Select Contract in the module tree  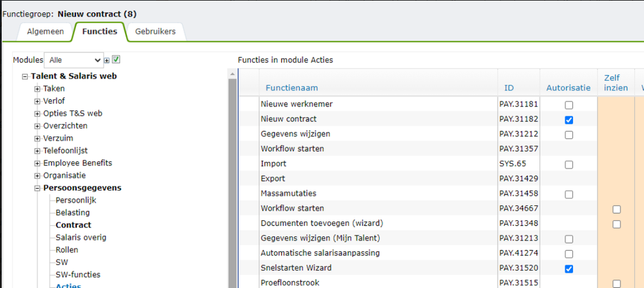pyautogui.click(x=73, y=225)
